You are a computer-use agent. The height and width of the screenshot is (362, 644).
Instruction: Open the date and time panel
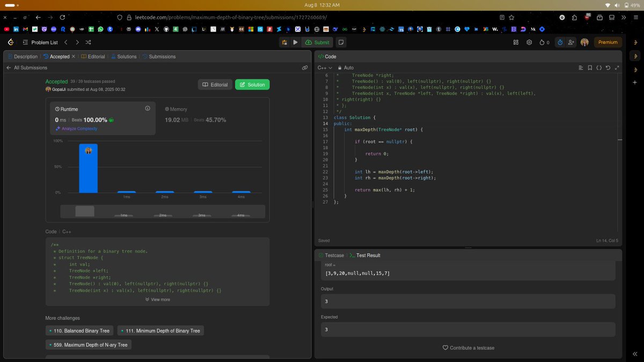[x=322, y=5]
